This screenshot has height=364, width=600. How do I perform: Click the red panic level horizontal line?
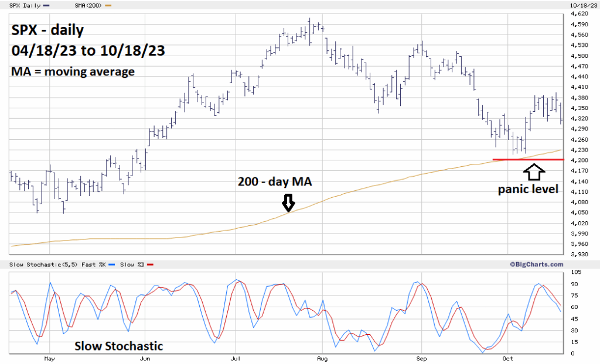click(528, 159)
